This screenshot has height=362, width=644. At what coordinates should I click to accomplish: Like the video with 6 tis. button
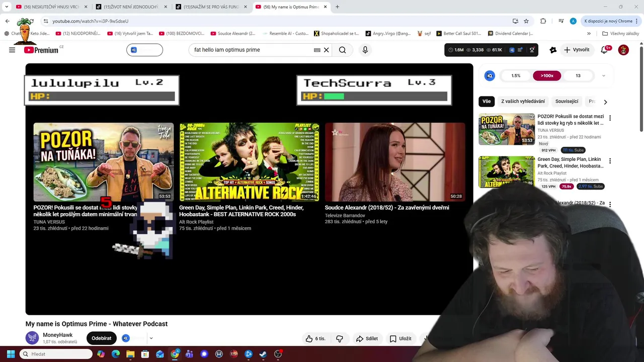coord(315,338)
